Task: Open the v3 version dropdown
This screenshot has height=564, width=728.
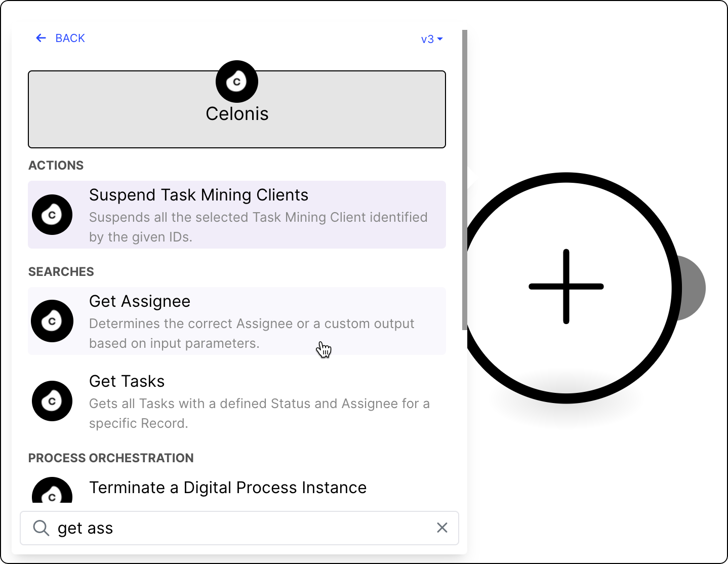Action: 432,39
